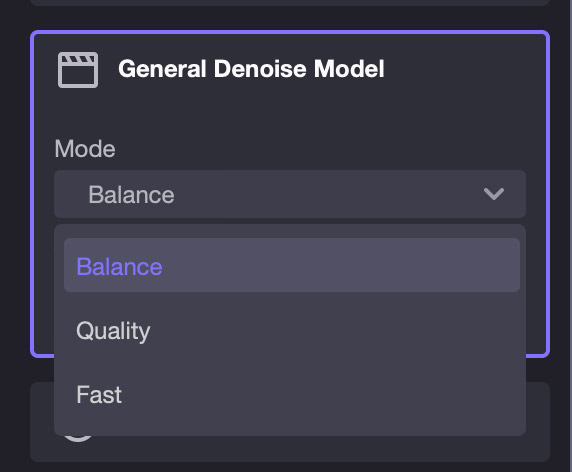Choose the highlighted Balance option in the list
This screenshot has height=472, width=572.
[x=292, y=265]
